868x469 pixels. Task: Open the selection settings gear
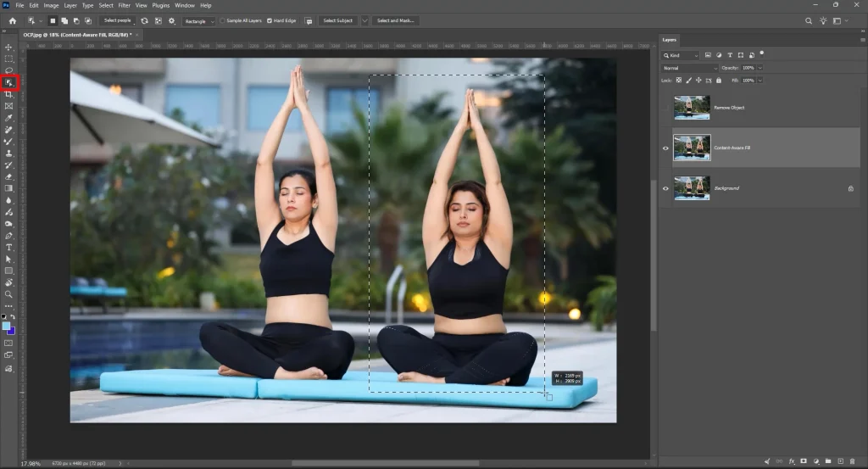coord(171,21)
